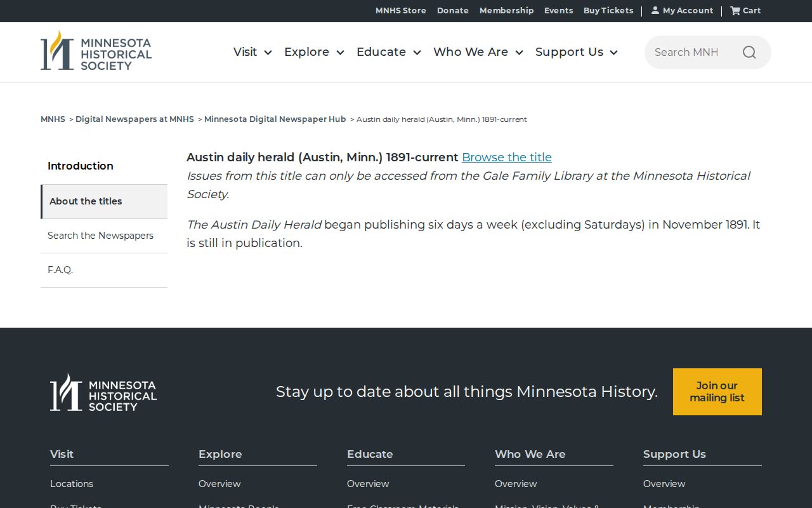Open Overview link under footer Explore
This screenshot has width=812, height=508.
pyautogui.click(x=219, y=484)
